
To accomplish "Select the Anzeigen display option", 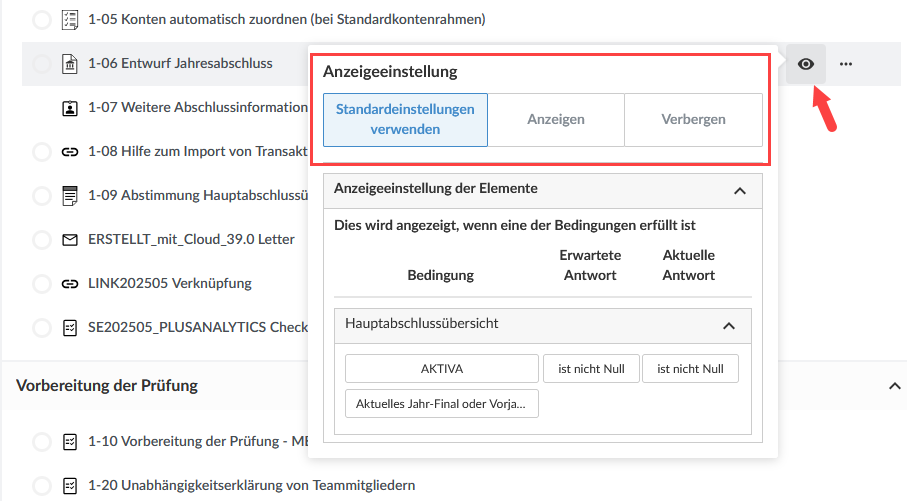I will [x=556, y=120].
